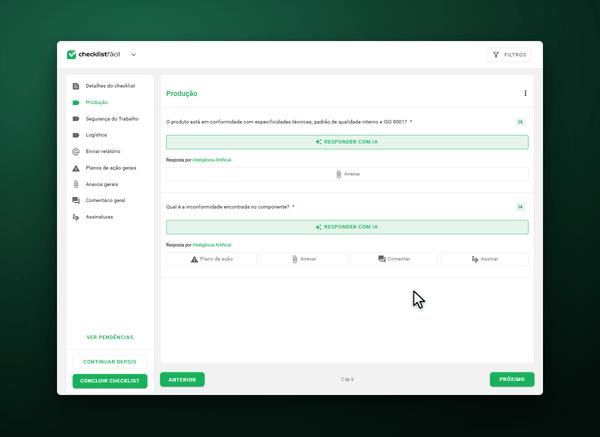This screenshot has height=437, width=600.
Task: Open the three-dot menu for Produção
Action: pyautogui.click(x=525, y=93)
